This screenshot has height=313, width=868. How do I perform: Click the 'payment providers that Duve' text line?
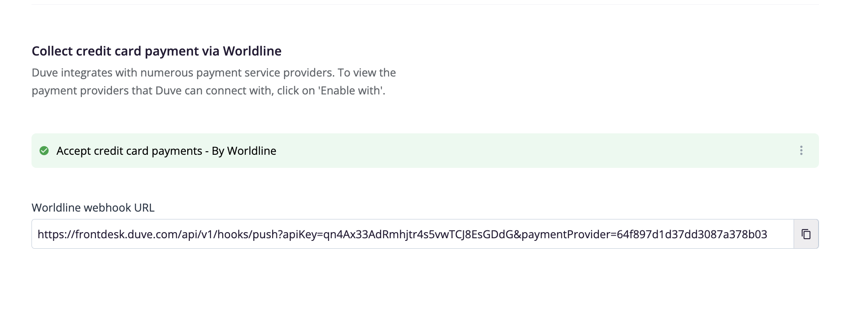coord(209,91)
